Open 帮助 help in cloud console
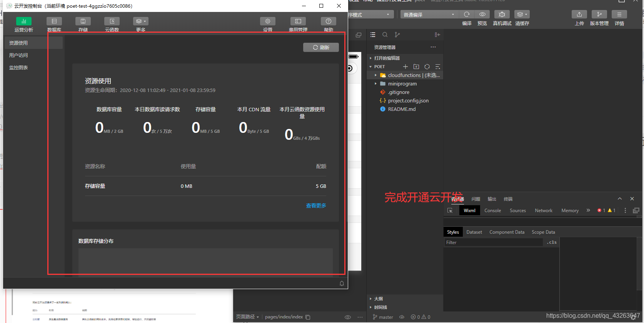 click(x=329, y=24)
